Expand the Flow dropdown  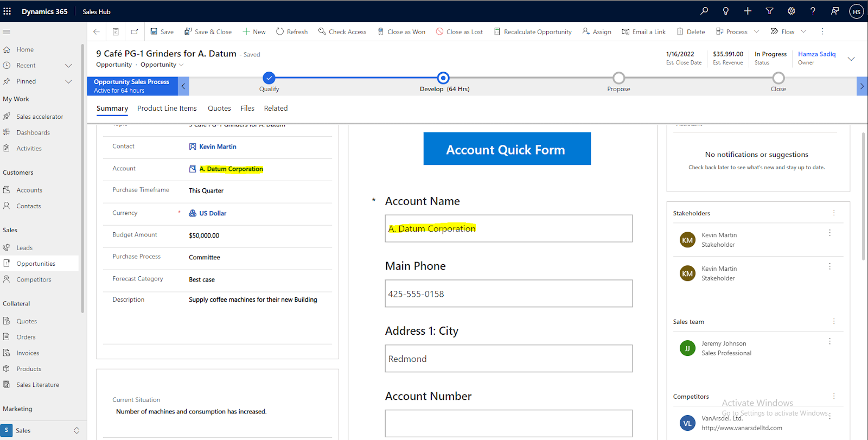point(803,31)
